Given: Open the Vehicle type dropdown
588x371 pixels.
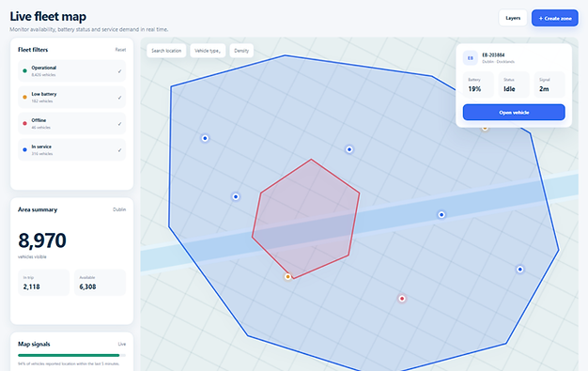Looking at the screenshot, I should [x=208, y=51].
